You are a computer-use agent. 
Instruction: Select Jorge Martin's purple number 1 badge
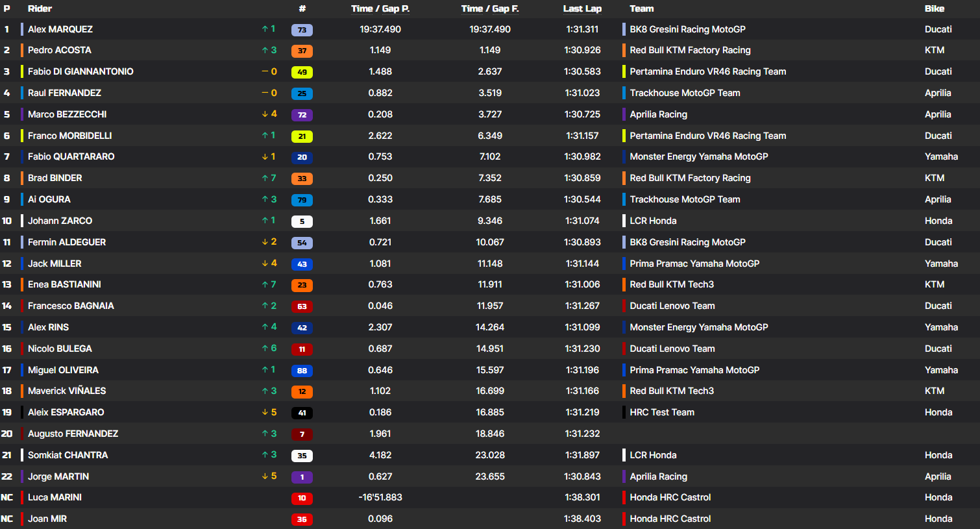click(x=302, y=477)
